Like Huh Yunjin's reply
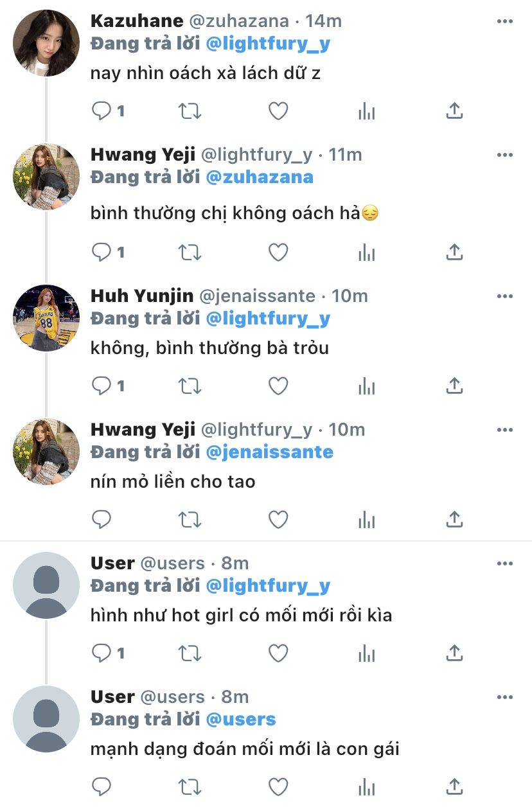 tap(278, 386)
